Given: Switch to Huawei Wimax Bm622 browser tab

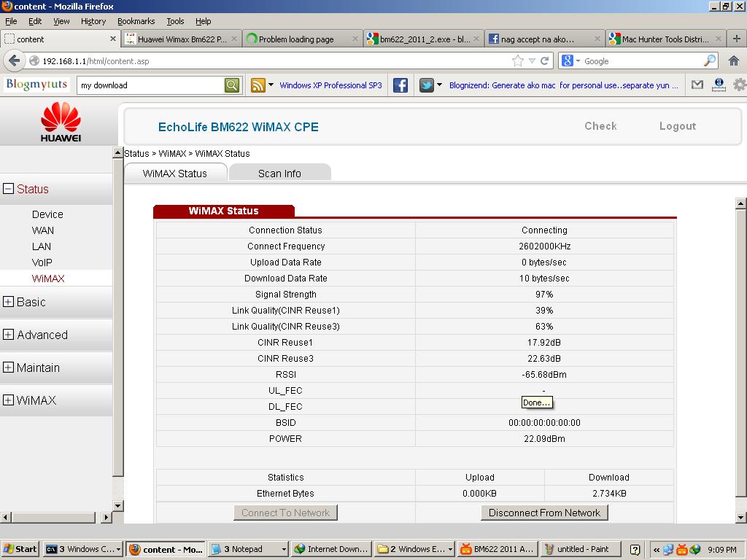Looking at the screenshot, I should coord(182,39).
